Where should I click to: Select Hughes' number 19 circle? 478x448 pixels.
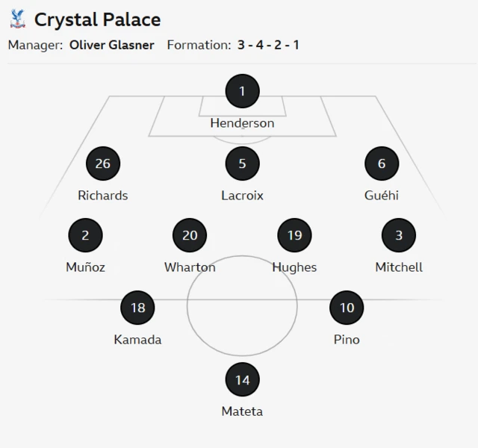coord(294,235)
